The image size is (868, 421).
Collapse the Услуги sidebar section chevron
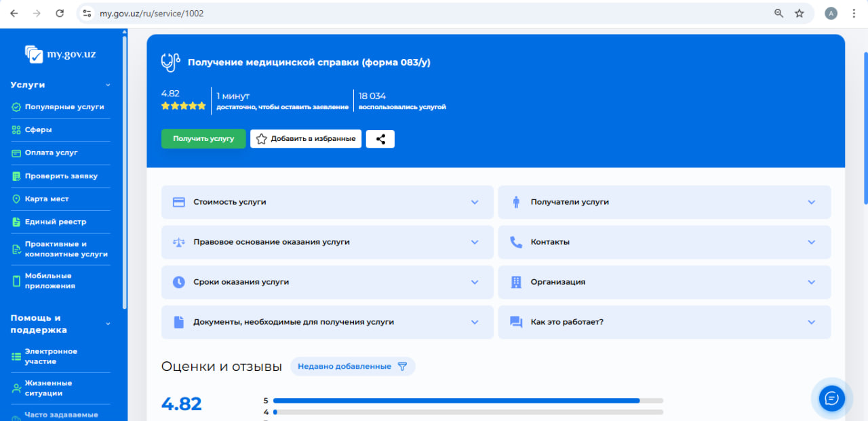tap(108, 85)
